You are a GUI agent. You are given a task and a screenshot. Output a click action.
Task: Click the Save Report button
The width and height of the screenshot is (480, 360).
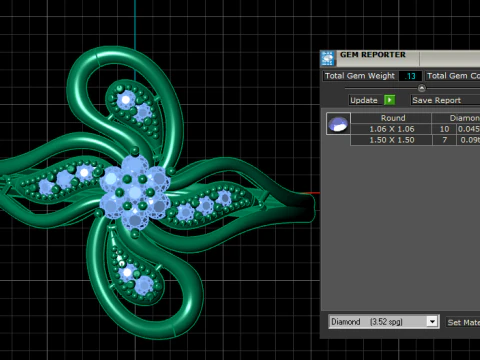(x=445, y=100)
